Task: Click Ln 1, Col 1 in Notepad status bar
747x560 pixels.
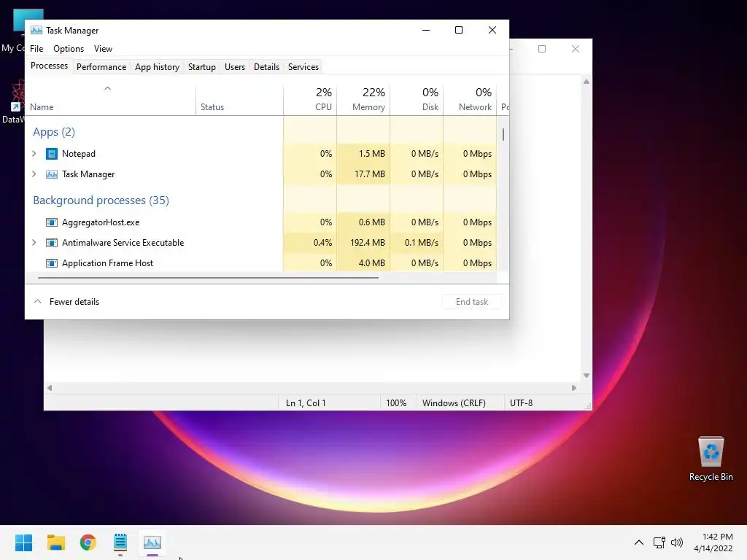Action: tap(306, 402)
